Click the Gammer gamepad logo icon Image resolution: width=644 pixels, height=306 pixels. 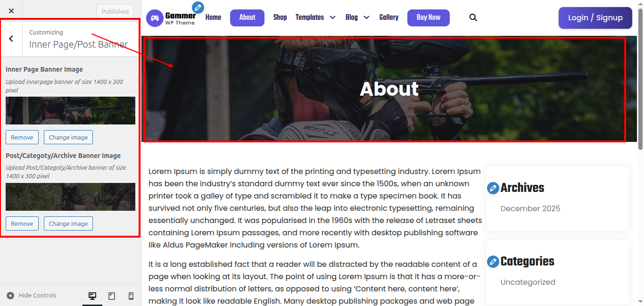155,18
